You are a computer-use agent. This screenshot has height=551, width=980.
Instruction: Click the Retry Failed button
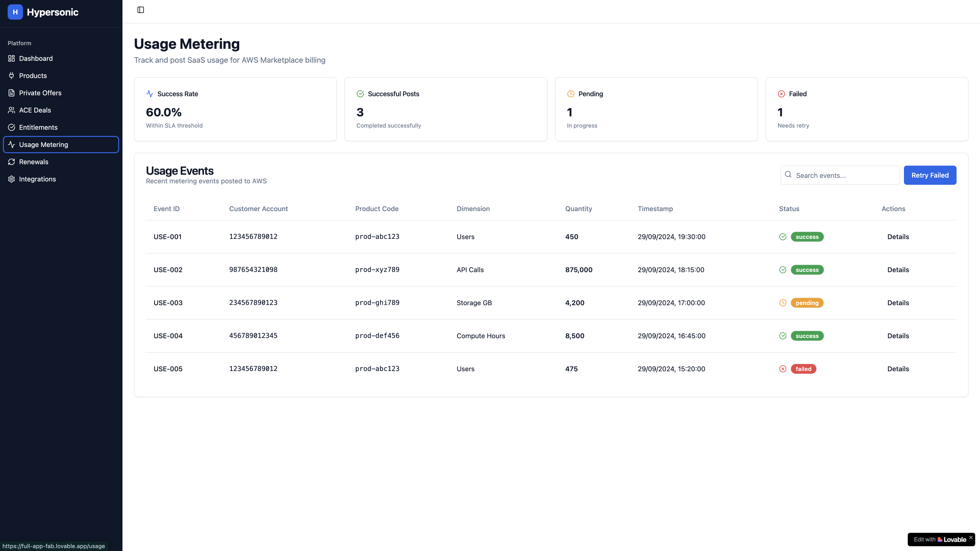coord(930,175)
